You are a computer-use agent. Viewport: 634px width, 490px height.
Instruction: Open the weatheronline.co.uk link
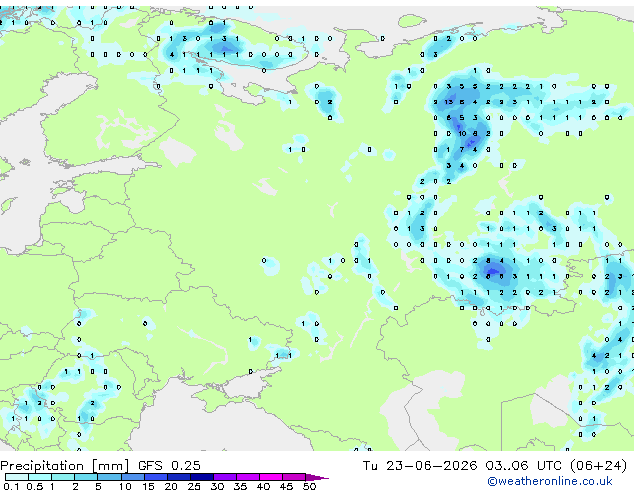coord(550,481)
